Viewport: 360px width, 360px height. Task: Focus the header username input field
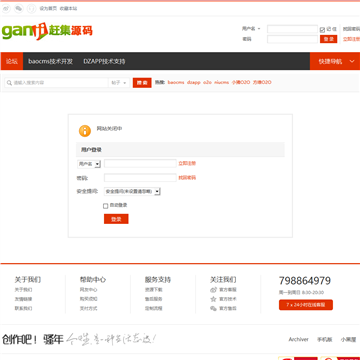click(292, 29)
